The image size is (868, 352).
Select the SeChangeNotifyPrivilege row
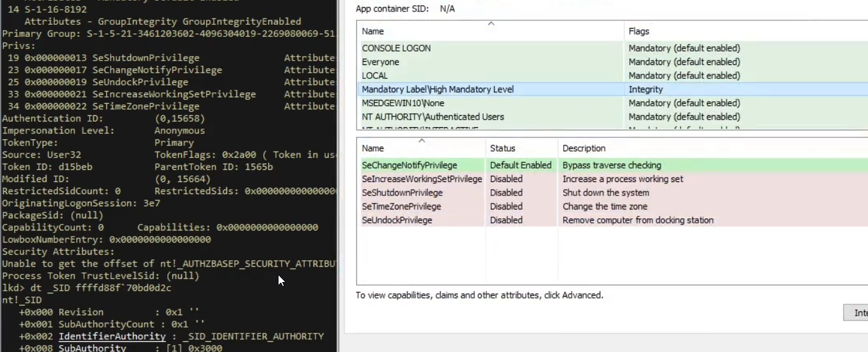tap(612, 165)
